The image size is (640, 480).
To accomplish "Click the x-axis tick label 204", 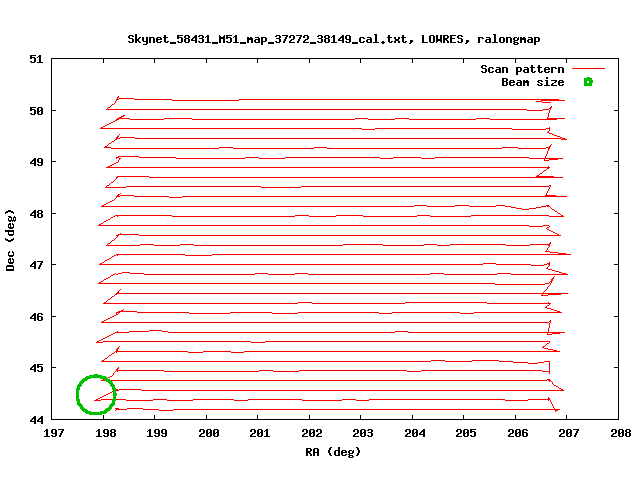I will coord(415,433).
